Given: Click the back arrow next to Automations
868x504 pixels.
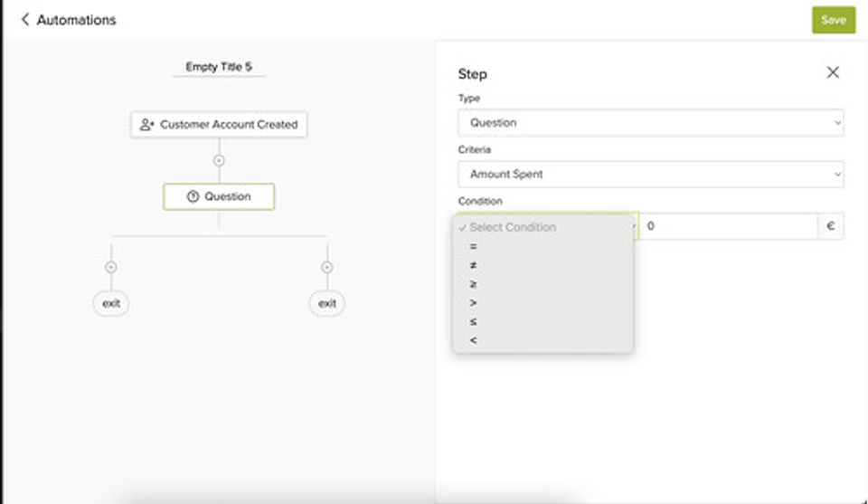Looking at the screenshot, I should coord(24,19).
